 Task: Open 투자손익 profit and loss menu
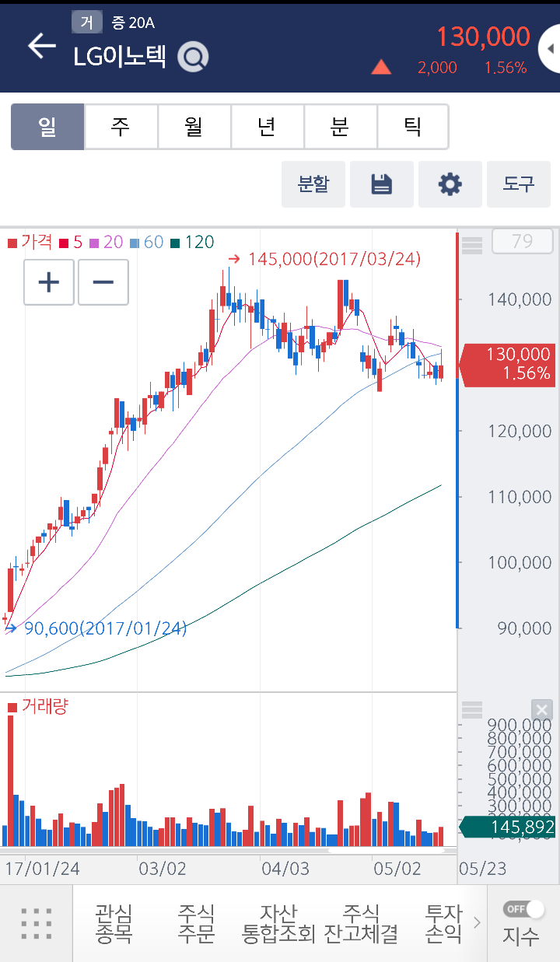(443, 923)
